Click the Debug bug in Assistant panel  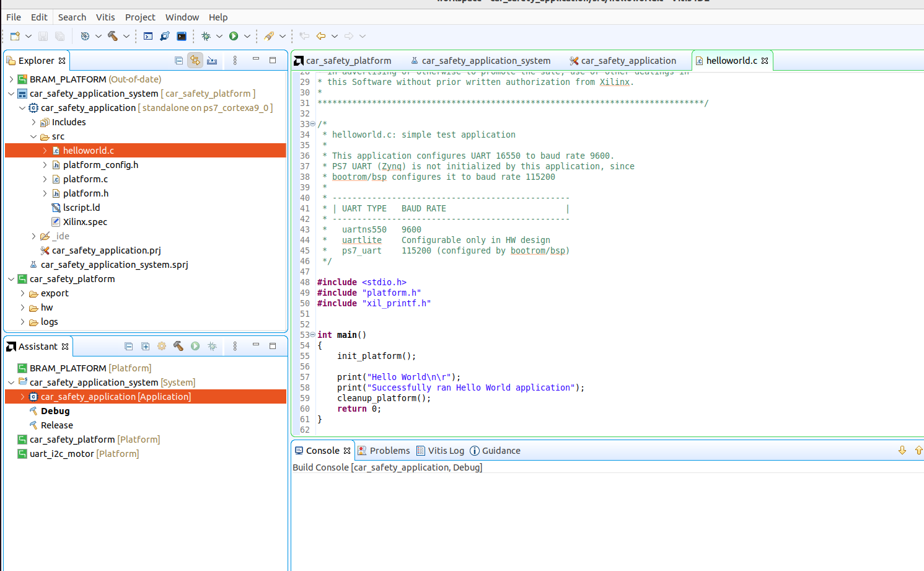[212, 346]
